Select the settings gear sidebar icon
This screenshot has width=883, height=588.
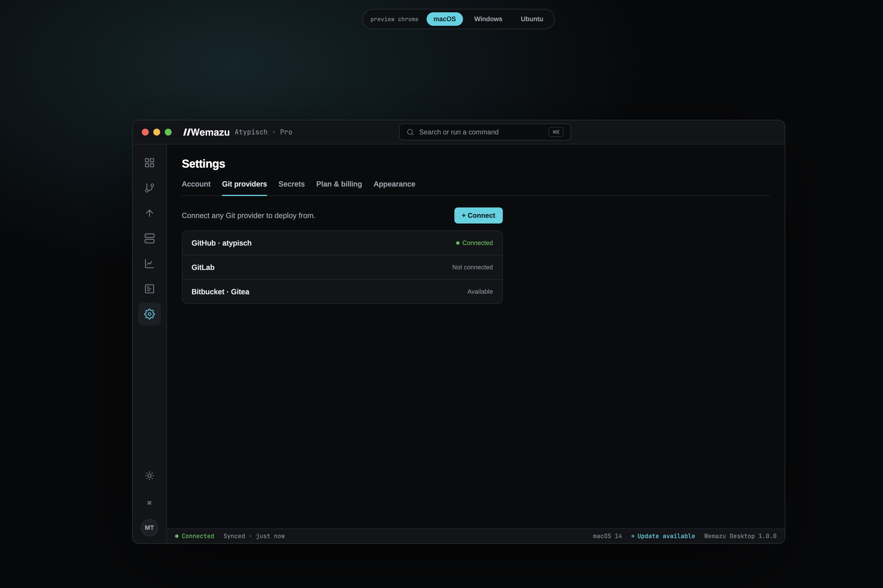pos(149,314)
